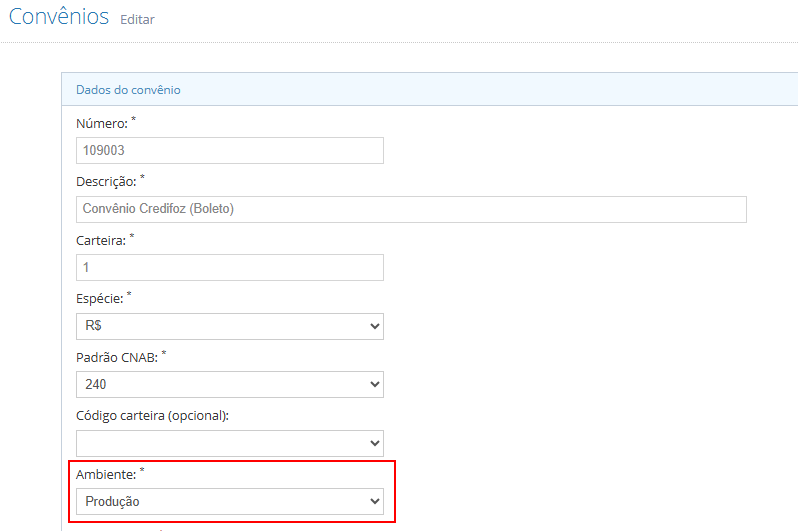The height and width of the screenshot is (531, 798).
Task: Click the Convênios page heading
Action: (59, 16)
